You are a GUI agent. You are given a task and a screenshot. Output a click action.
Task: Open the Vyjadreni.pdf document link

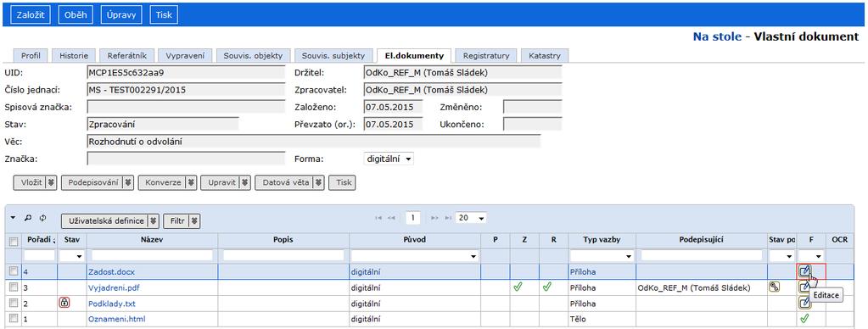point(115,287)
